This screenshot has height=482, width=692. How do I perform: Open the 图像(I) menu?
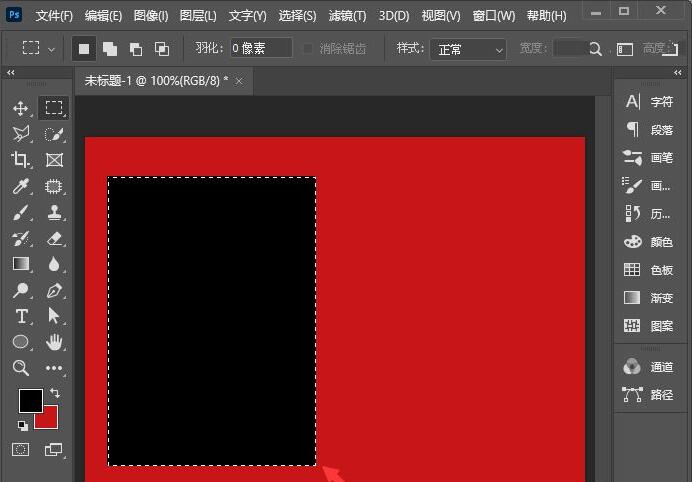(151, 16)
